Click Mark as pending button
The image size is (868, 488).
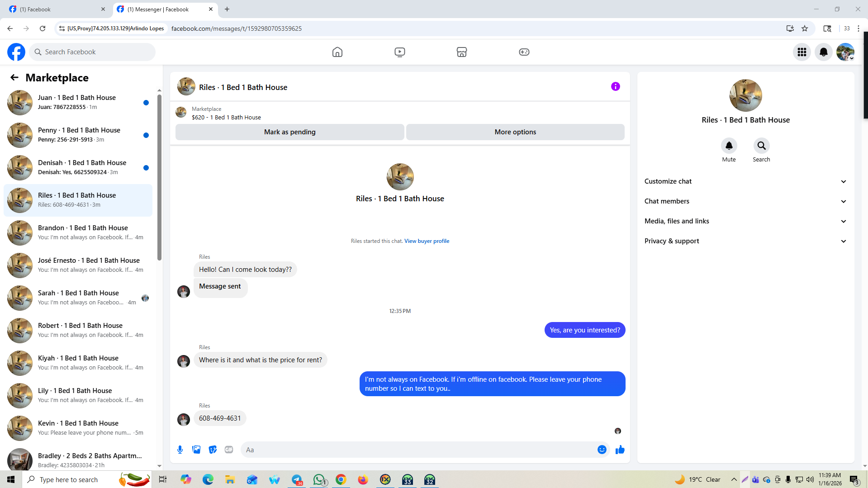pyautogui.click(x=290, y=132)
